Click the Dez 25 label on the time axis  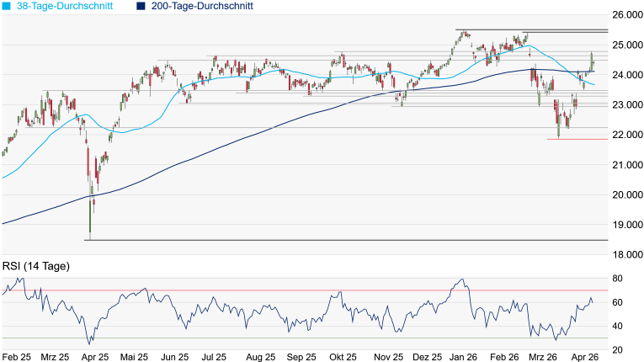[428, 357]
